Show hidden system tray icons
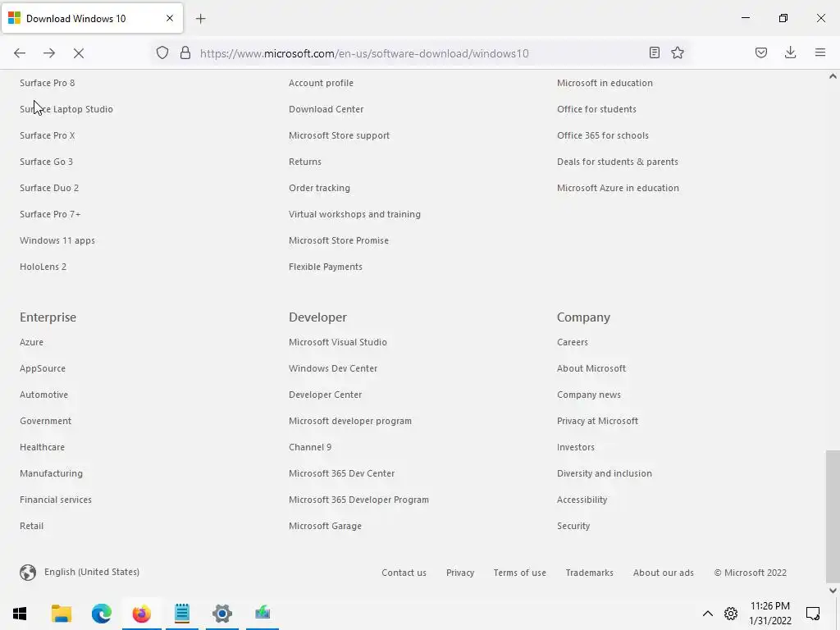Screen dimensions: 840x630 tap(708, 614)
